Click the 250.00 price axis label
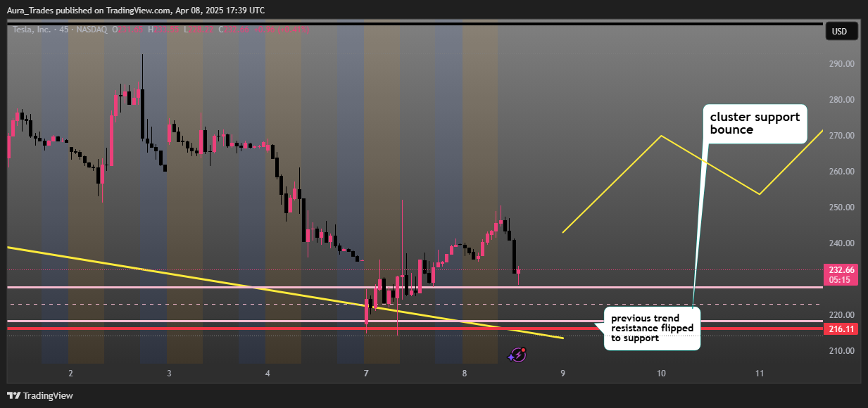This screenshot has height=408, width=868. (841, 208)
